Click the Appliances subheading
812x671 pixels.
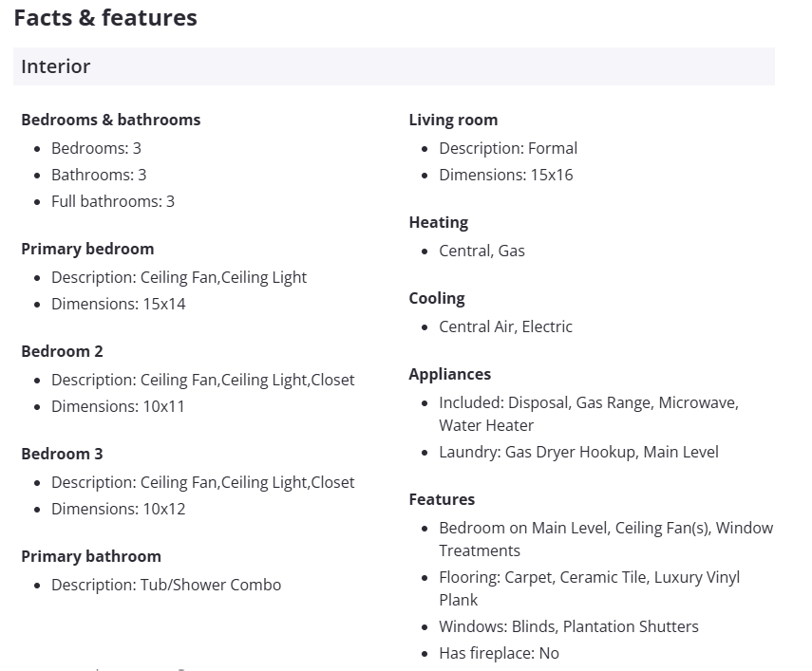click(x=450, y=374)
